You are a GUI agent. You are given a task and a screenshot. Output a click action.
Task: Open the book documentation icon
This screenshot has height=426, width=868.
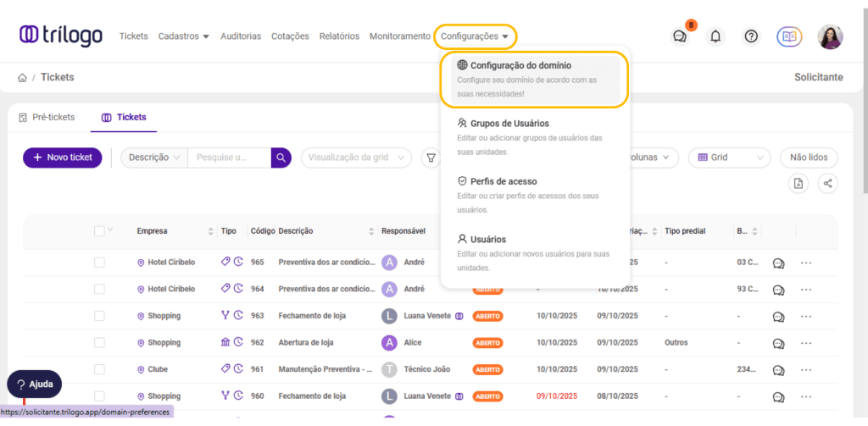789,36
